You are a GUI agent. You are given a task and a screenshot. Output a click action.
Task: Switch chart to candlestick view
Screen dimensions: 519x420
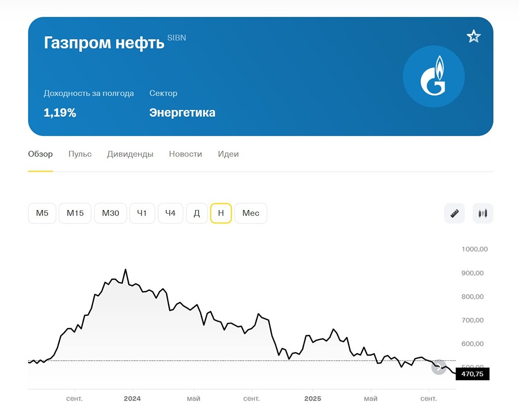coord(483,213)
